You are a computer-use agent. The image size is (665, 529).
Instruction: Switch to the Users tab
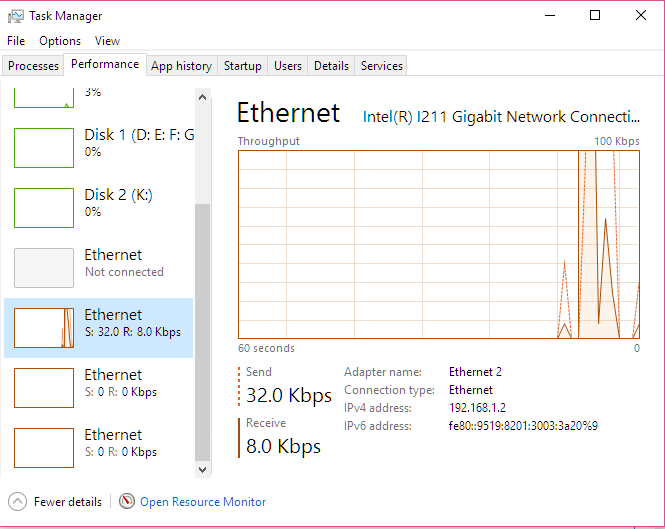(x=288, y=66)
